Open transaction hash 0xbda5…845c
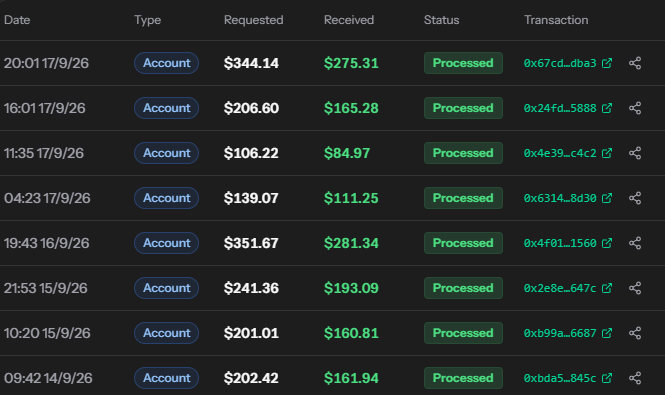 pyautogui.click(x=560, y=378)
